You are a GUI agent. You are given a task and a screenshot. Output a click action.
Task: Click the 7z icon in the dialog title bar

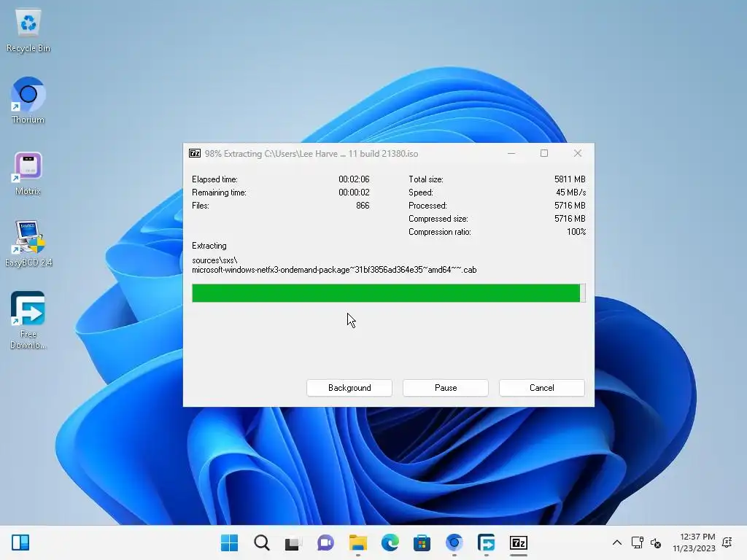[x=195, y=153]
